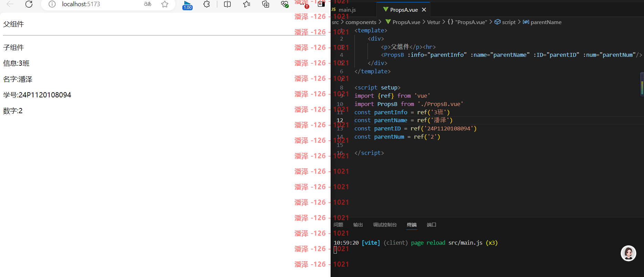Viewport: 644px width, 277px height.
Task: View site information icon beside localhost:5173
Action: pos(52,4)
